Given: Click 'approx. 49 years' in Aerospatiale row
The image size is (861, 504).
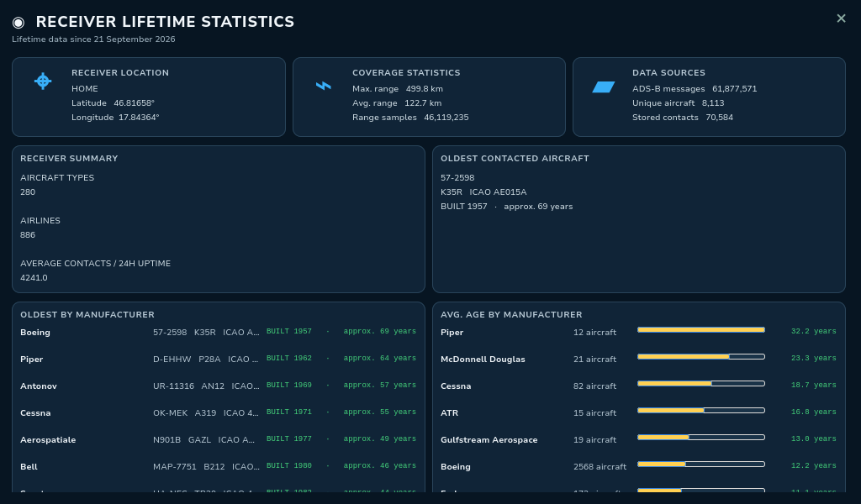Looking at the screenshot, I should tap(379, 438).
